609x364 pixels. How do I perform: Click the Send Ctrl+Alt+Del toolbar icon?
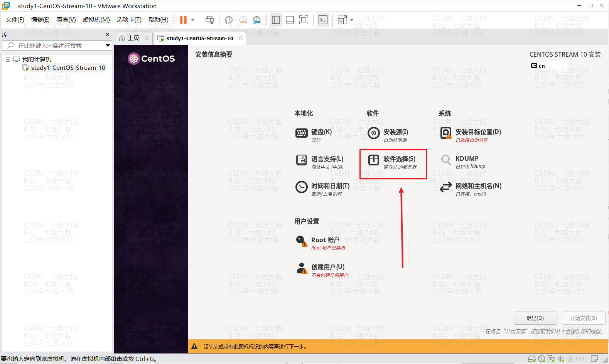point(209,20)
